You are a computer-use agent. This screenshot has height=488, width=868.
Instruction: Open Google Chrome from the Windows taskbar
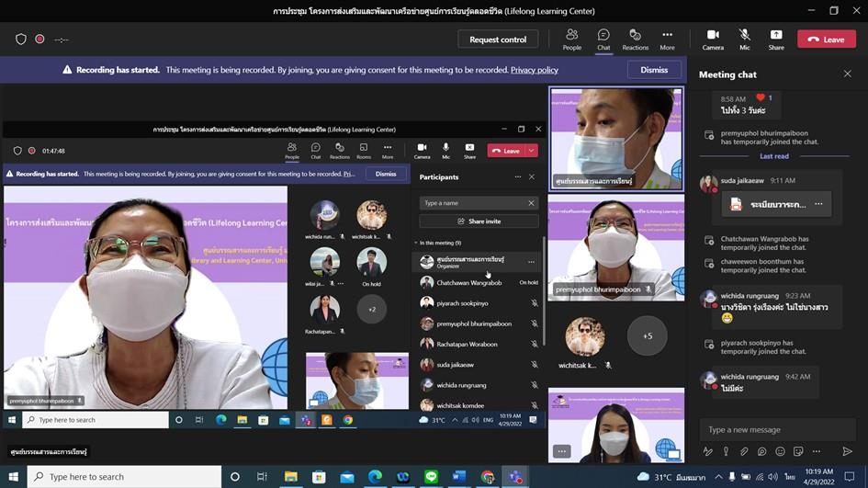487,477
